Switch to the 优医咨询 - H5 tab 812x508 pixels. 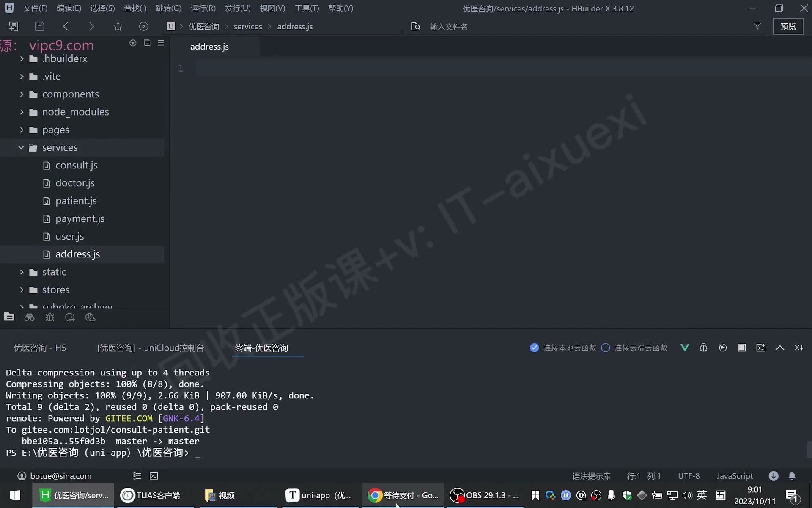pyautogui.click(x=40, y=348)
